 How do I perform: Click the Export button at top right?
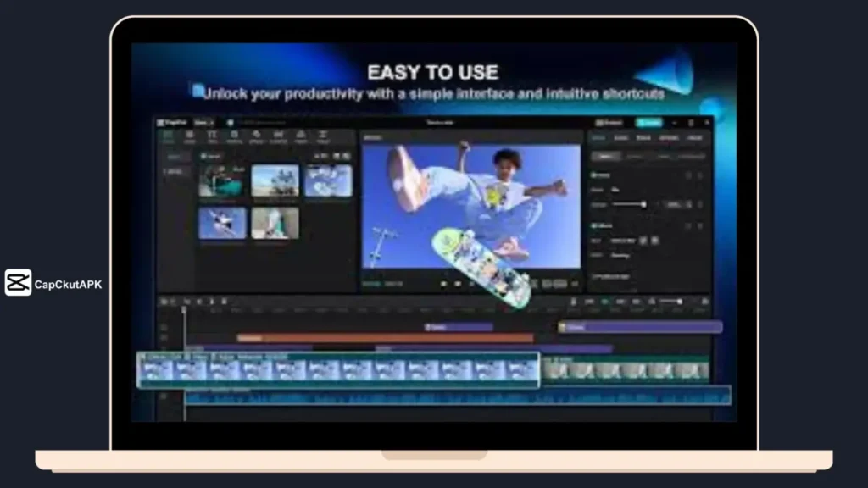point(648,122)
